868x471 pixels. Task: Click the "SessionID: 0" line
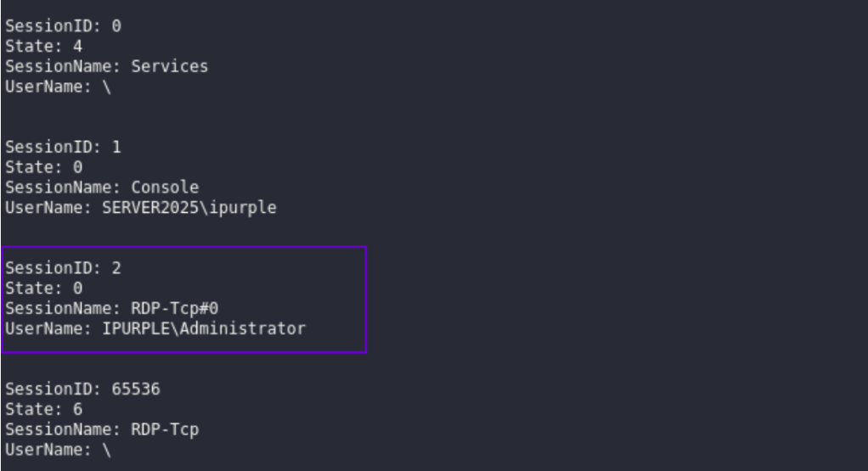point(63,26)
